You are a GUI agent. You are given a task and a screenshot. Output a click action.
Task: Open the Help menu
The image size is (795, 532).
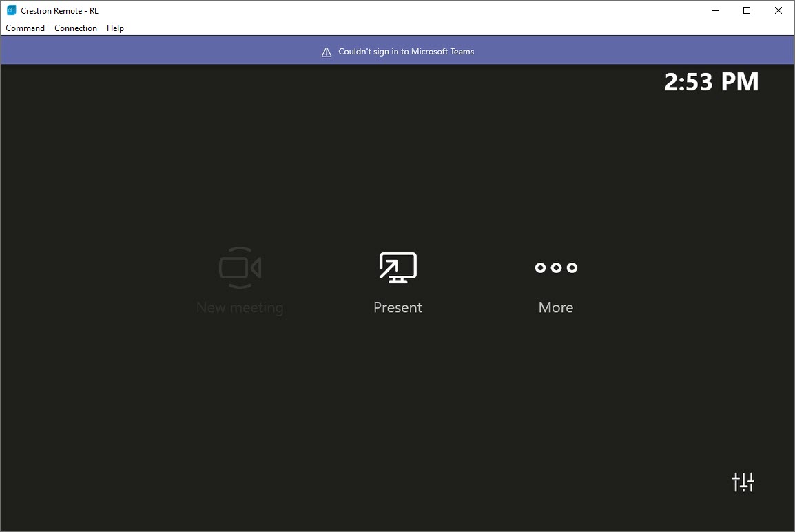click(115, 28)
